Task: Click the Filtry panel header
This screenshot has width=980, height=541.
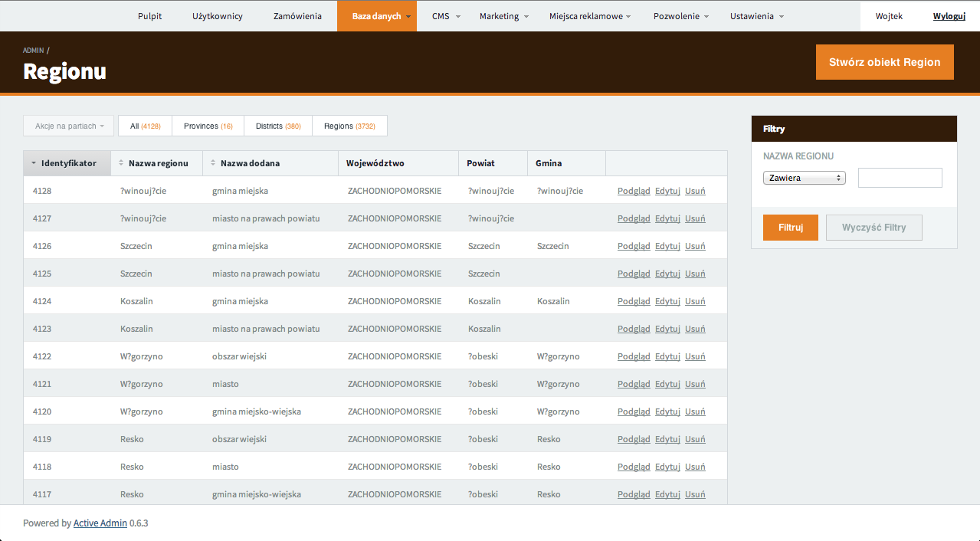Action: [x=854, y=129]
